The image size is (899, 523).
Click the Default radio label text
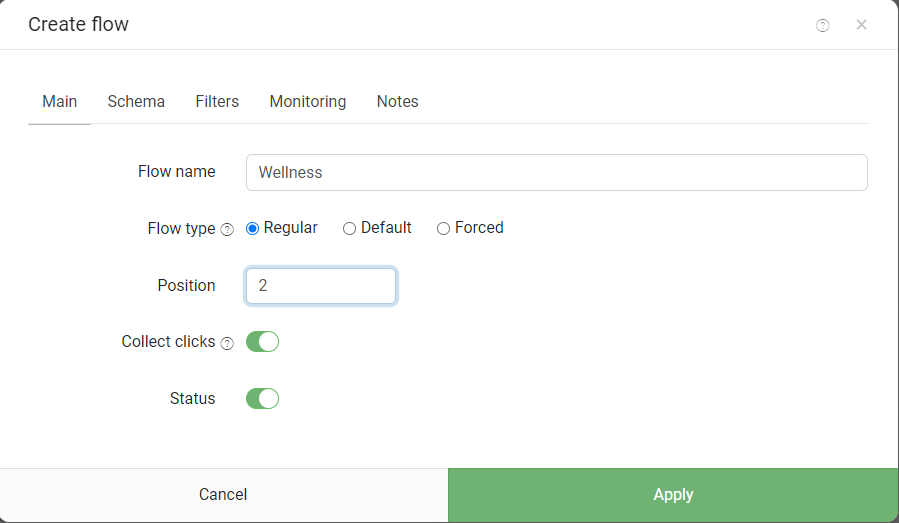(x=386, y=228)
